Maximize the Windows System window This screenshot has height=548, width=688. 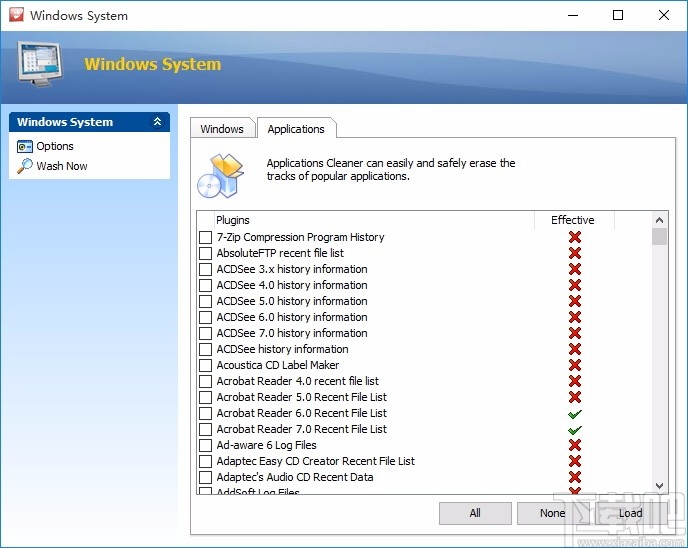click(x=618, y=15)
